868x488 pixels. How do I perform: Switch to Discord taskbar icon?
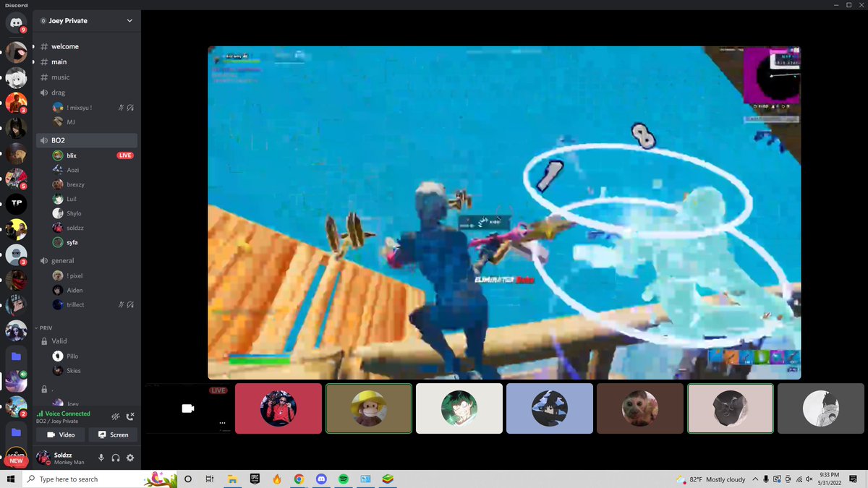click(321, 479)
